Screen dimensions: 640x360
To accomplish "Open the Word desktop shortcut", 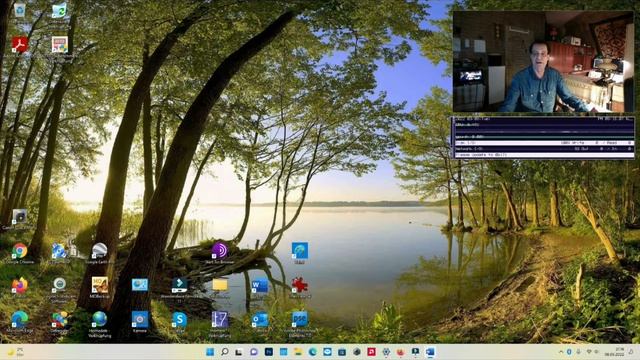I will pyautogui.click(x=260, y=286).
